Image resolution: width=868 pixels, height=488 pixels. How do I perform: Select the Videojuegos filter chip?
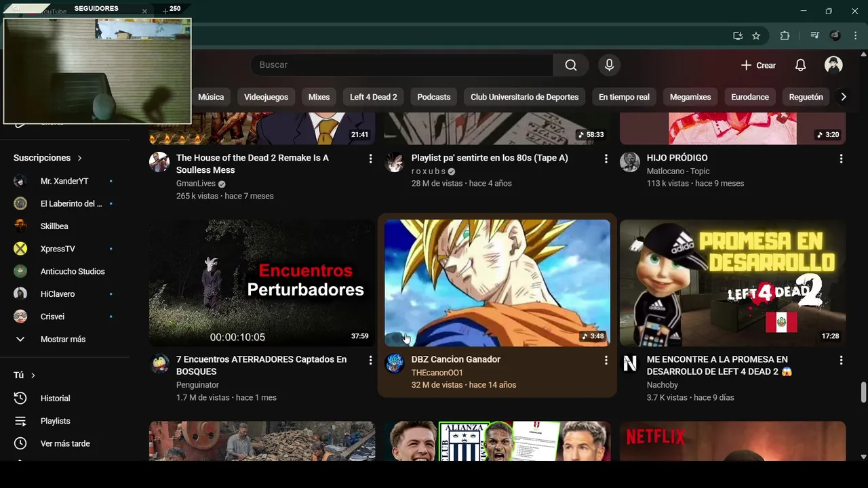click(x=266, y=97)
